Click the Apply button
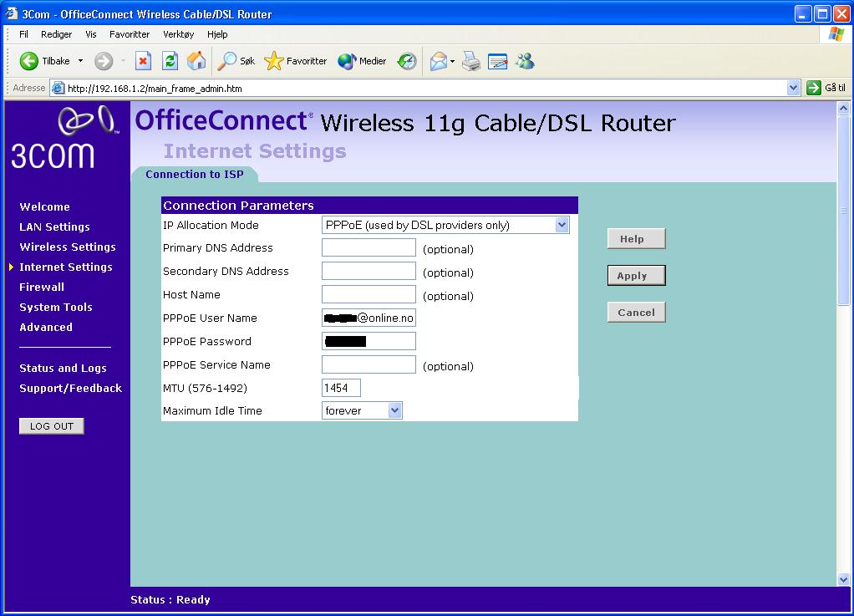The image size is (854, 616). coord(636,276)
